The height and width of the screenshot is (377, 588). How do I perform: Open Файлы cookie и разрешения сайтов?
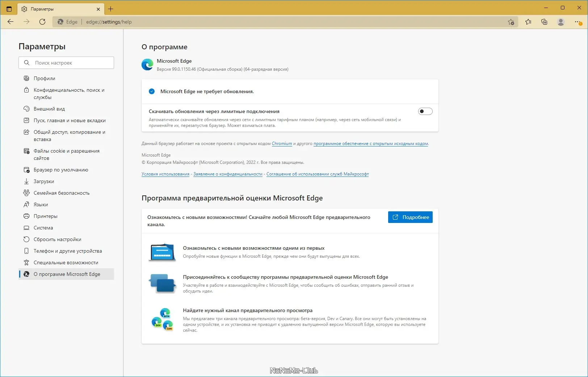pyautogui.click(x=66, y=154)
